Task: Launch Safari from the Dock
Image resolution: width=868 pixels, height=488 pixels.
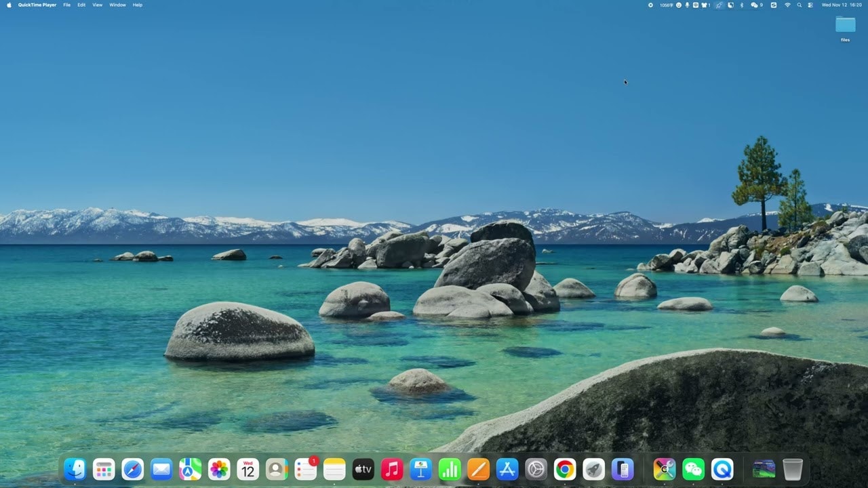Action: pos(133,469)
